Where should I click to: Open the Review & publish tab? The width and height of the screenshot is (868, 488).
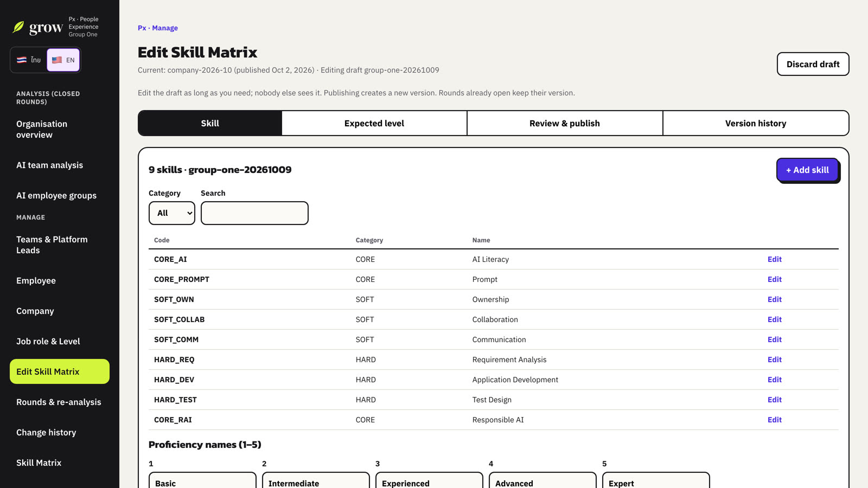click(565, 123)
